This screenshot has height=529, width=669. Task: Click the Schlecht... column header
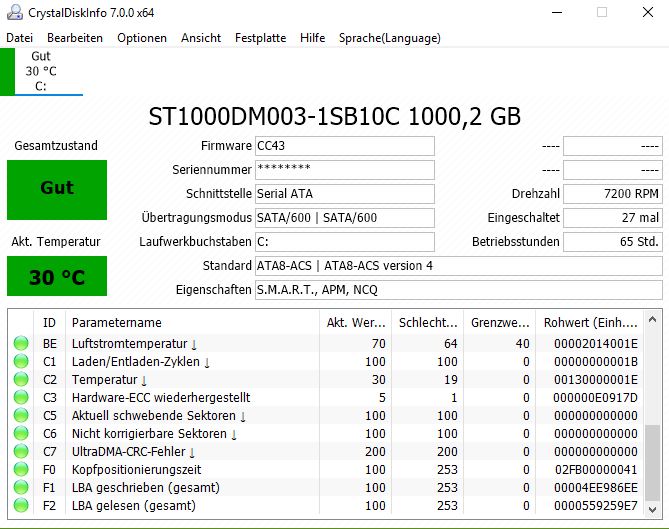coord(428,323)
